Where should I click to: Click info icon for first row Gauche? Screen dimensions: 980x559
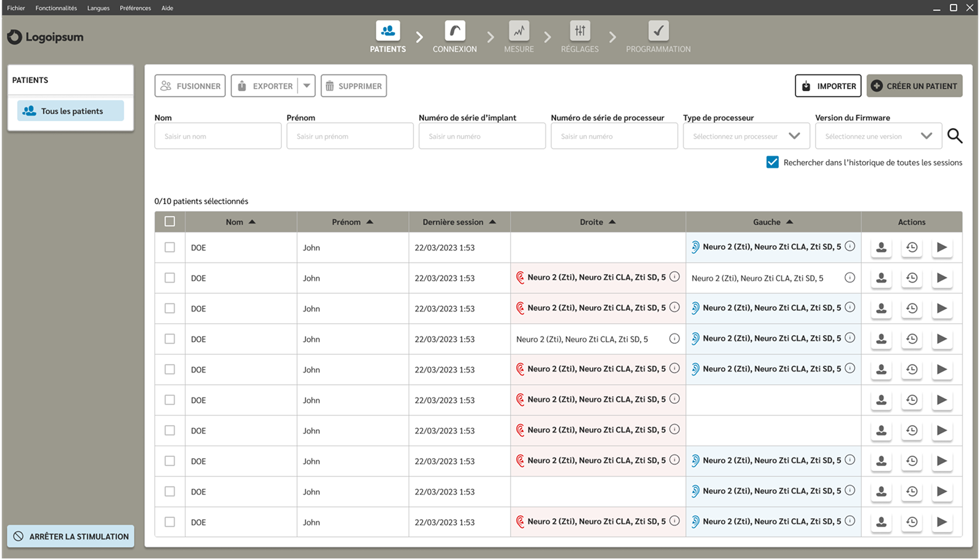[850, 246]
